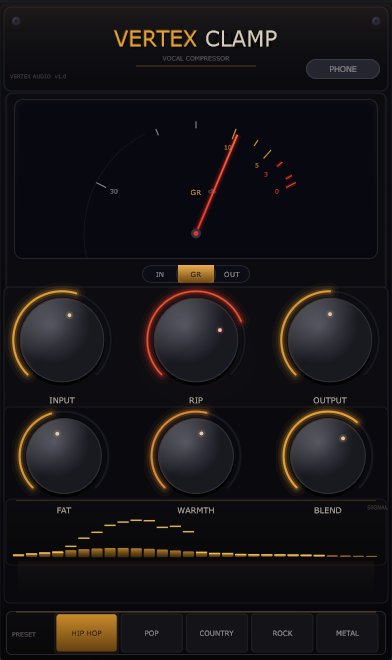Switch meter to OUT mode
The height and width of the screenshot is (660, 392).
pos(232,274)
